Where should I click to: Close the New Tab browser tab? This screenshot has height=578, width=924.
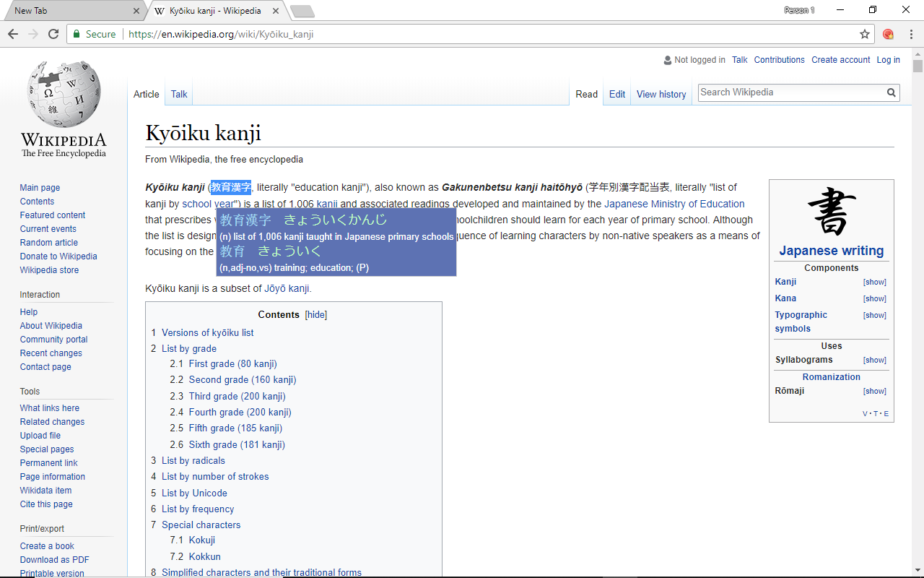pyautogui.click(x=136, y=11)
